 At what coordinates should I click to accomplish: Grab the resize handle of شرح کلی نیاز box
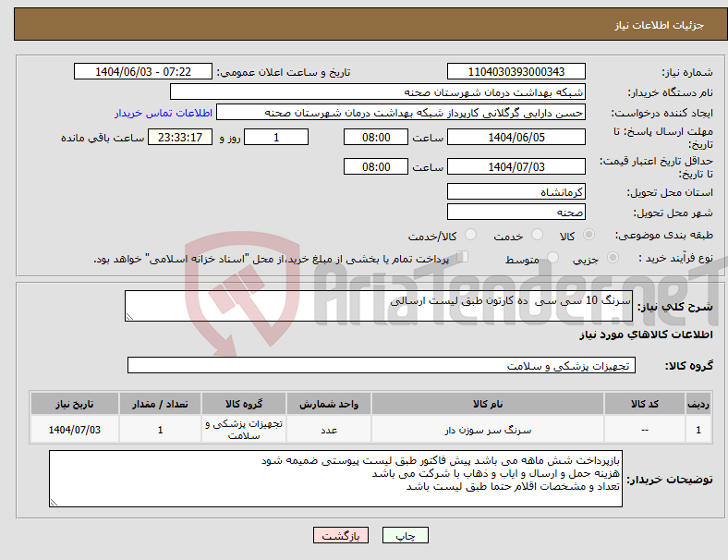(x=129, y=317)
